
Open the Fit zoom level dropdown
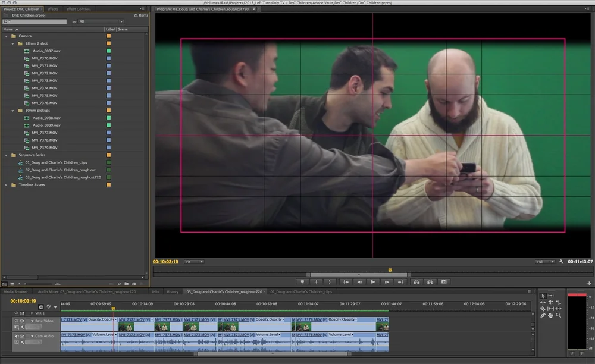tap(194, 262)
